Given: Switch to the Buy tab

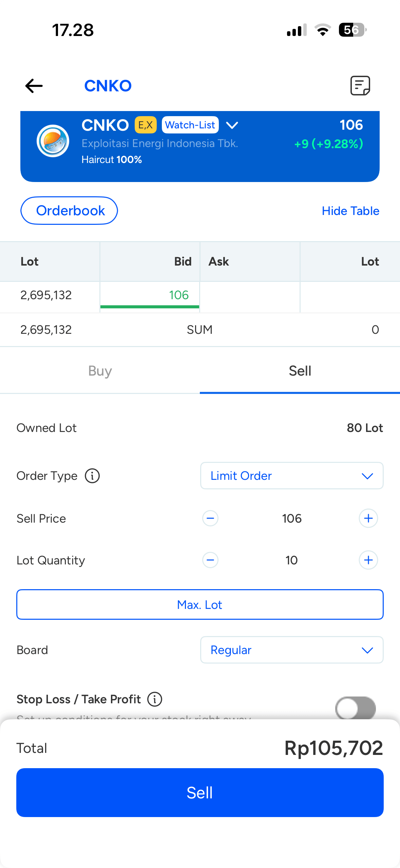Looking at the screenshot, I should [100, 371].
